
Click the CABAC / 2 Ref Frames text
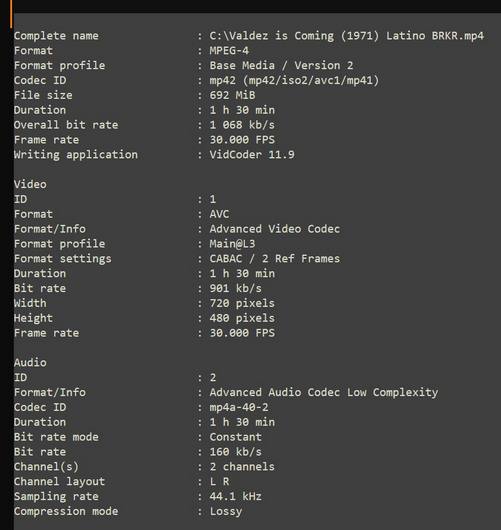(275, 259)
